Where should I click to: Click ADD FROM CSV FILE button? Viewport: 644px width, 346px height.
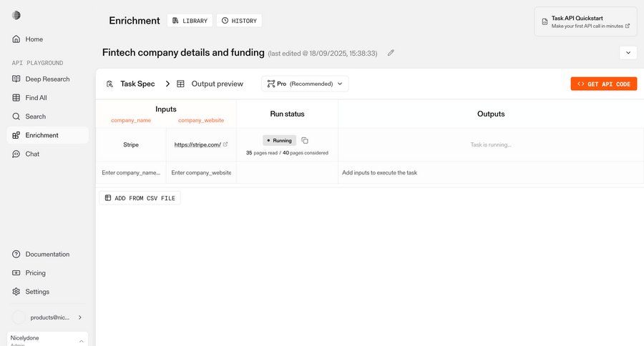click(x=140, y=198)
